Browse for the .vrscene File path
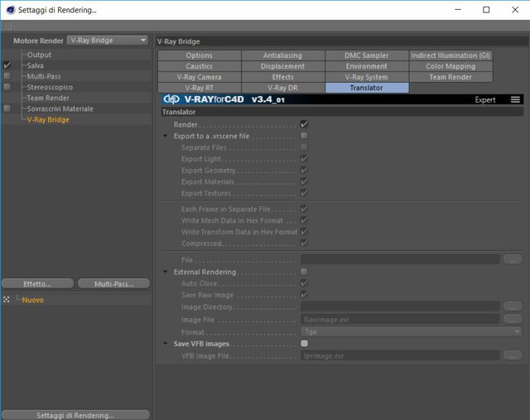 tap(513, 259)
